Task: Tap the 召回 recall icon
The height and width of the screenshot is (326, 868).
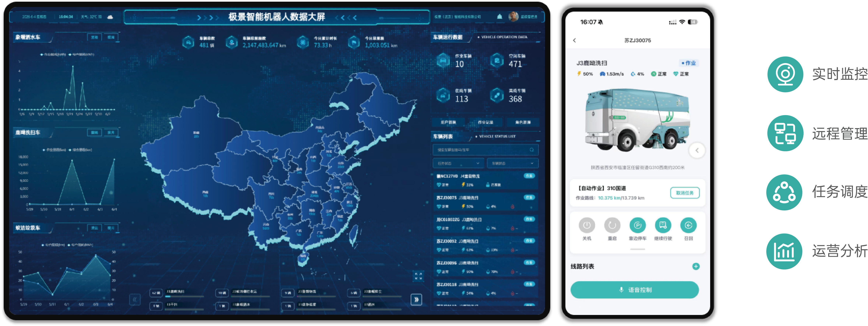Action: pyautogui.click(x=688, y=225)
